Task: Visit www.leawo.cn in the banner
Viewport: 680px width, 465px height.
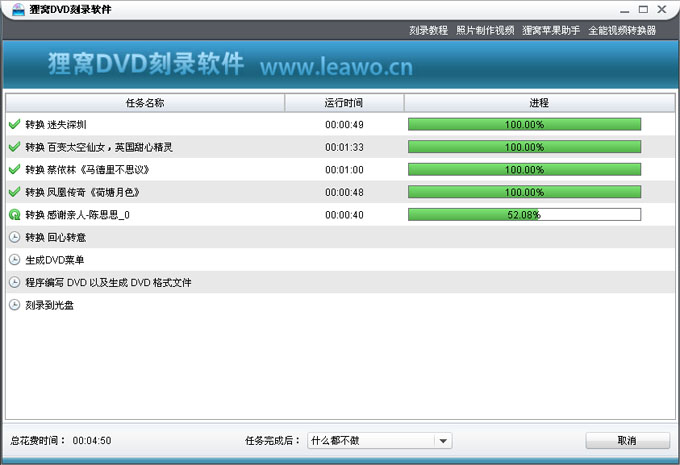Action: click(x=337, y=66)
